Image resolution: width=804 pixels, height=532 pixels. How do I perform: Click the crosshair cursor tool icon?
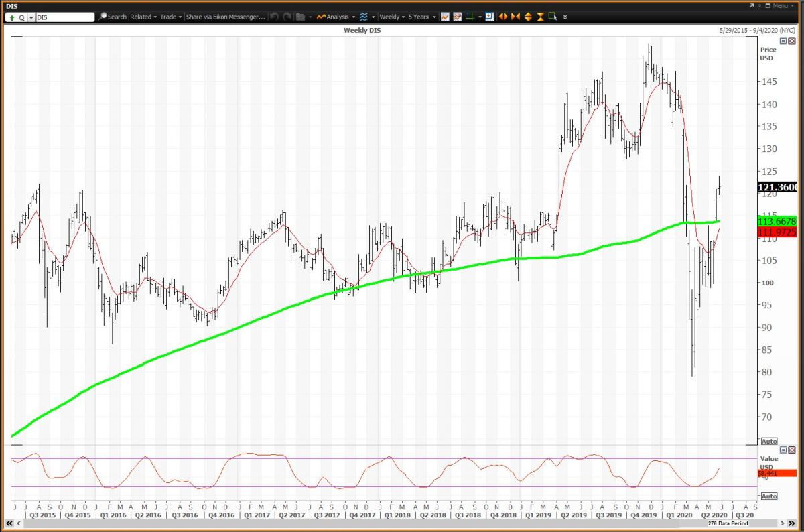[x=471, y=17]
